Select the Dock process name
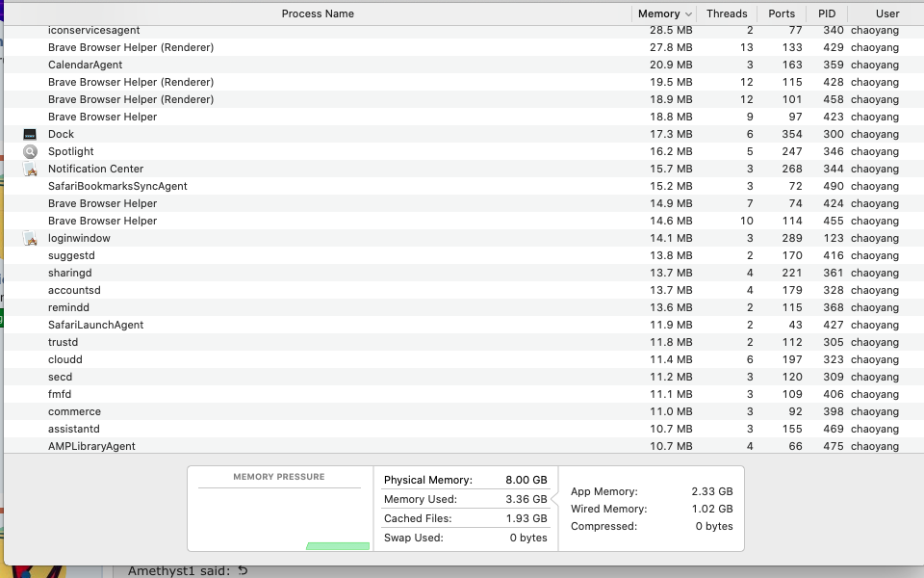The image size is (924, 578). (x=61, y=135)
